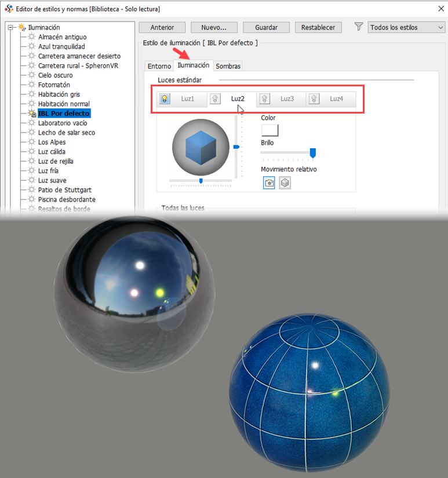
Task: Select the Luz4 light tab
Action: click(336, 98)
